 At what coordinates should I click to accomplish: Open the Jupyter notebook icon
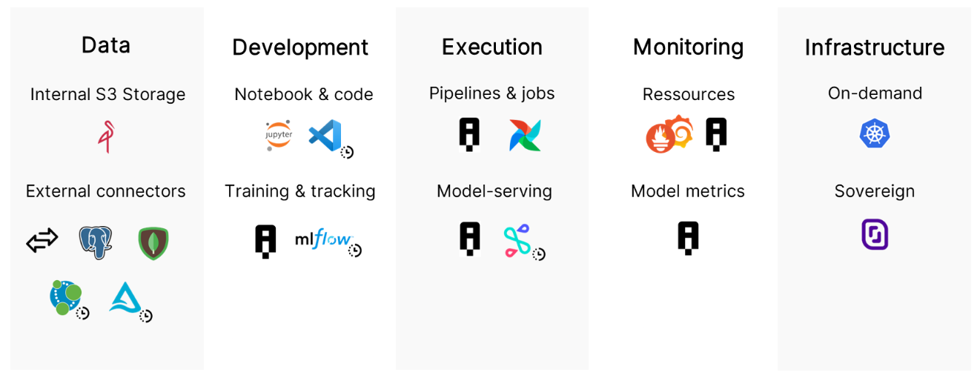279,136
